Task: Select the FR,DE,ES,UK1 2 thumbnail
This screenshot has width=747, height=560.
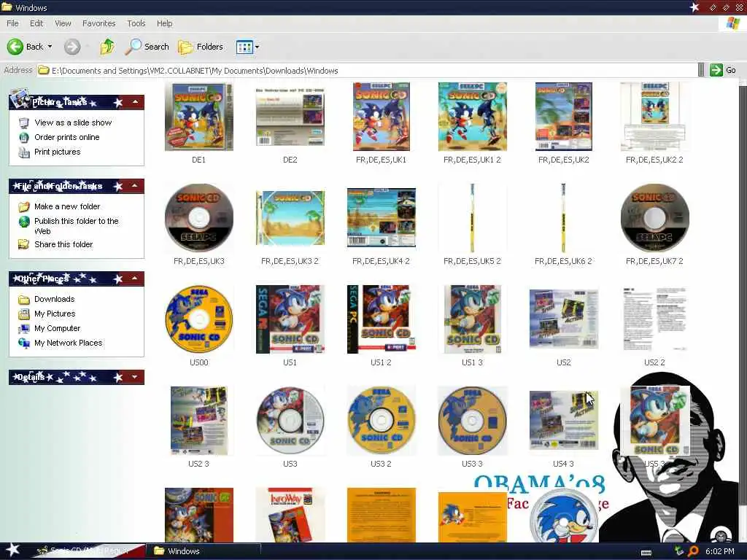Action: coord(472,117)
